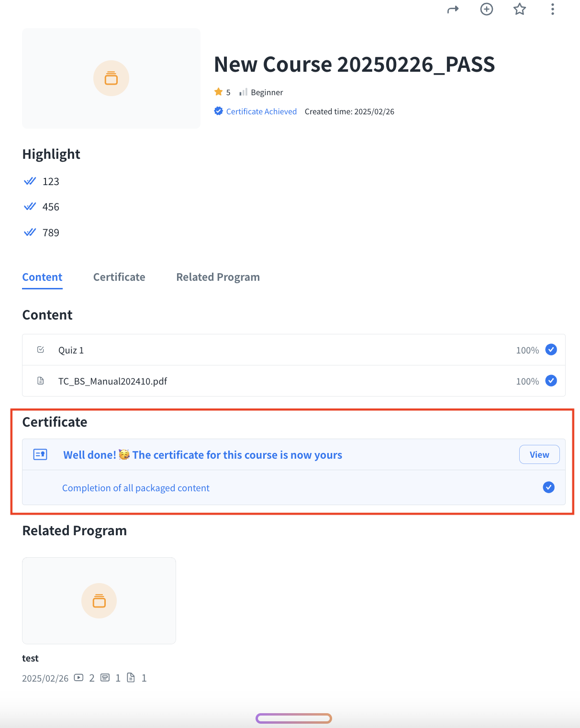Open the three-dot more options menu
This screenshot has height=728, width=580.
click(x=552, y=9)
